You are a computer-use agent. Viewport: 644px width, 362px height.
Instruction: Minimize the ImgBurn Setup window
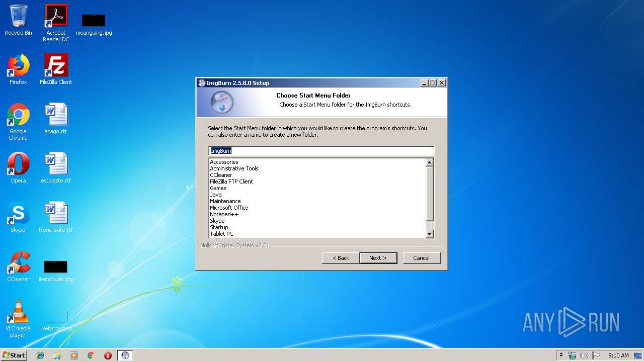[424, 83]
